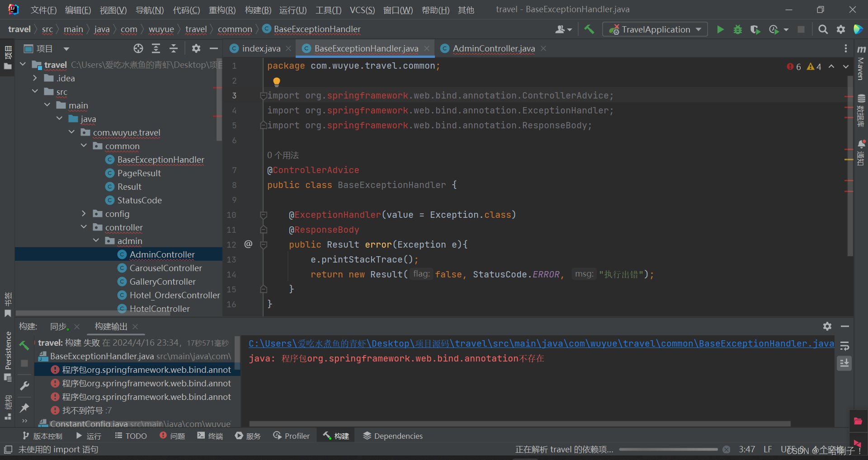The height and width of the screenshot is (460, 868).
Task: Expand all in Project panel
Action: 156,48
